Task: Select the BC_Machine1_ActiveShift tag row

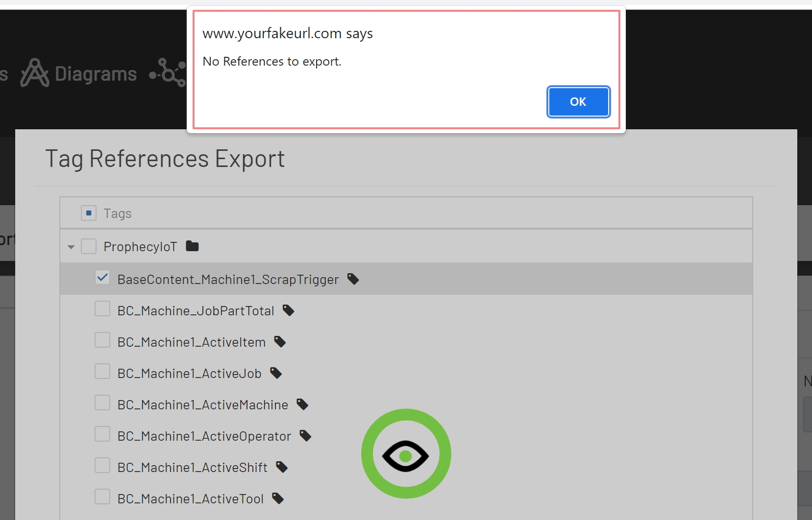Action: pos(192,468)
